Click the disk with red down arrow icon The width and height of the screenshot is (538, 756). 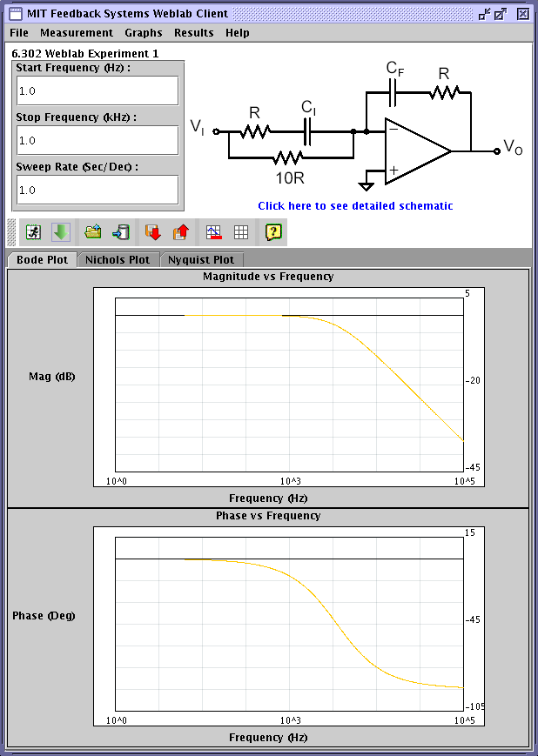pyautogui.click(x=153, y=232)
